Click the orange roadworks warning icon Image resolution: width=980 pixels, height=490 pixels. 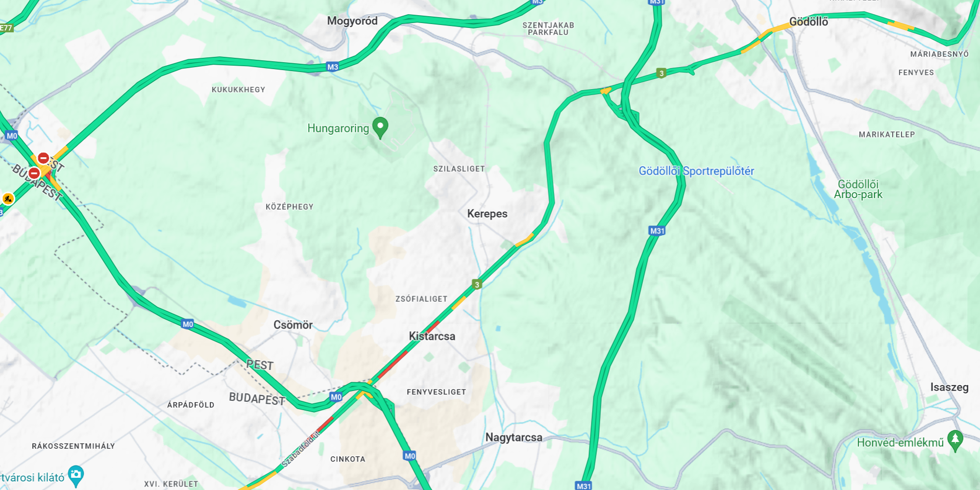point(8,198)
